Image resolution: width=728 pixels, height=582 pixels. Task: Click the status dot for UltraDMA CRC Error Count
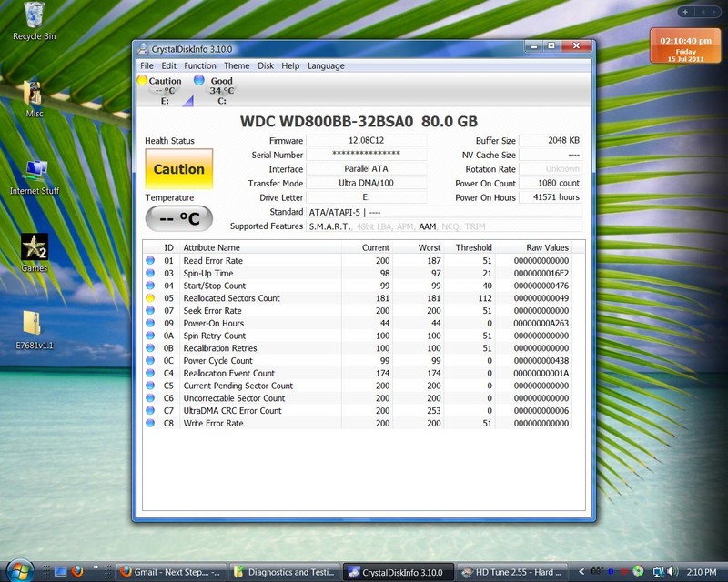(150, 410)
